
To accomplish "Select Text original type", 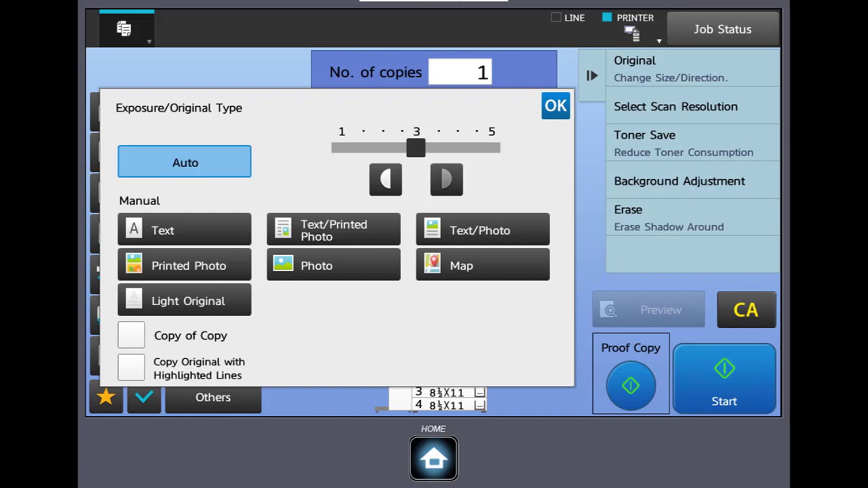I will point(184,230).
